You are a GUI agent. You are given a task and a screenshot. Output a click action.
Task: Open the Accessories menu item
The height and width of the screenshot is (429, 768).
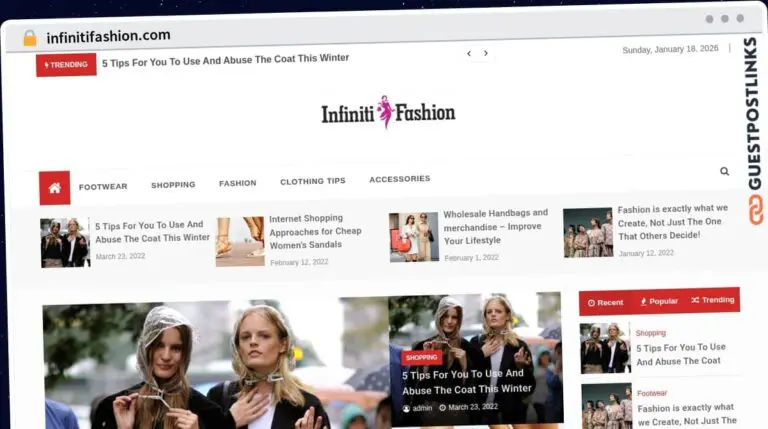coord(400,179)
